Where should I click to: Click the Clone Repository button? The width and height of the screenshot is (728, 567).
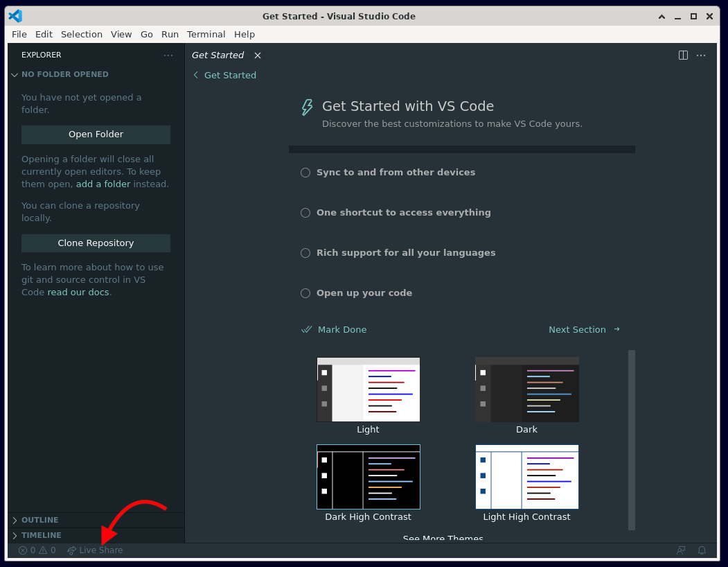96,243
